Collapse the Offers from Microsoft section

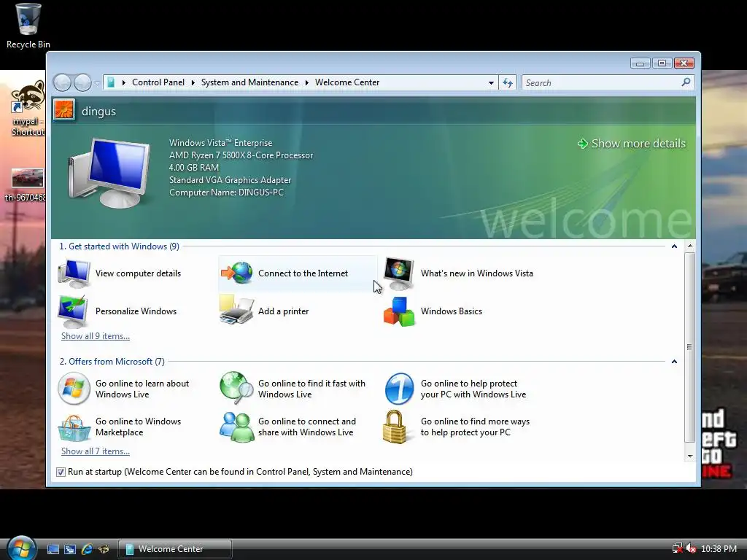pos(674,362)
